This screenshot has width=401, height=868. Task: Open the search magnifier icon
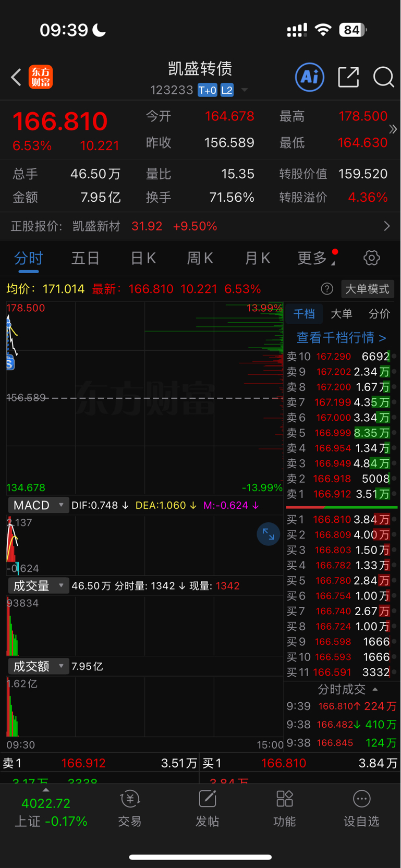(384, 77)
